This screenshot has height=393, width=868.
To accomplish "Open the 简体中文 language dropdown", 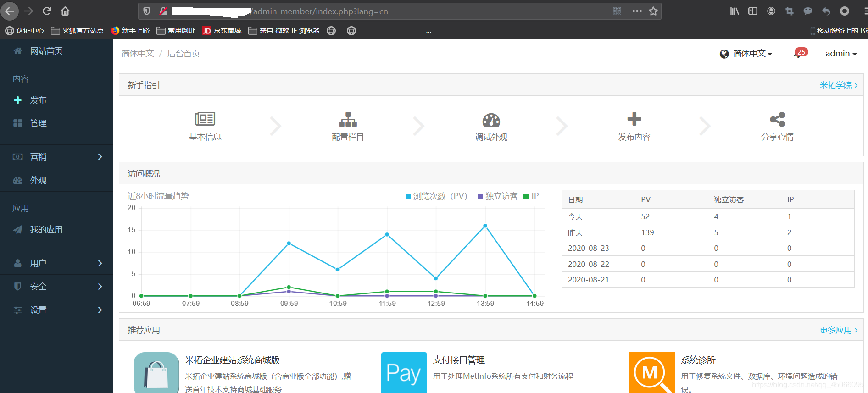I will tap(746, 54).
